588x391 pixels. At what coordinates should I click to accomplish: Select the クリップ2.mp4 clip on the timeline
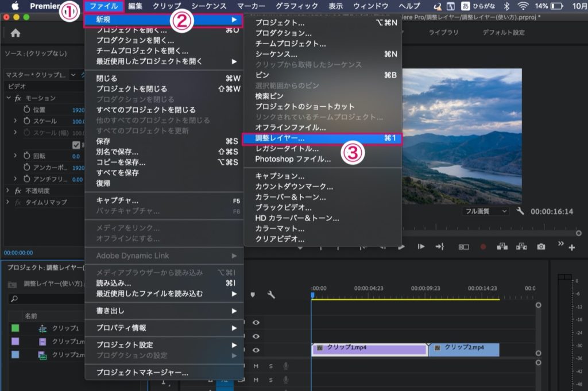(463, 349)
